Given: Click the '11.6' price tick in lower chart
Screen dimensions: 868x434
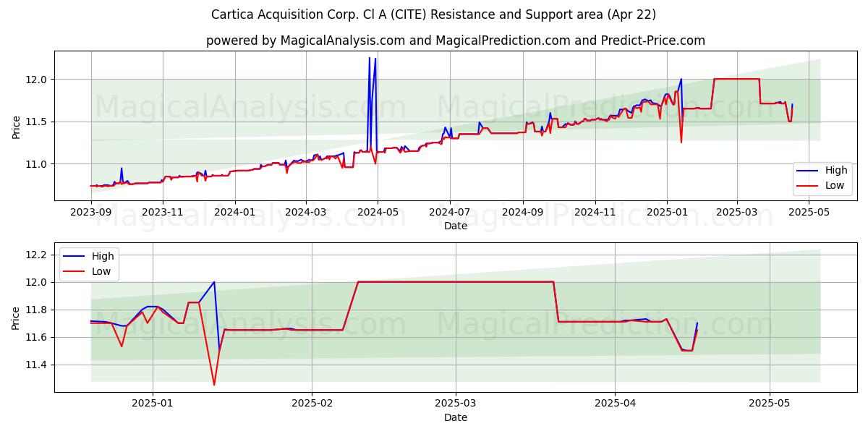Looking at the screenshot, I should point(38,337).
